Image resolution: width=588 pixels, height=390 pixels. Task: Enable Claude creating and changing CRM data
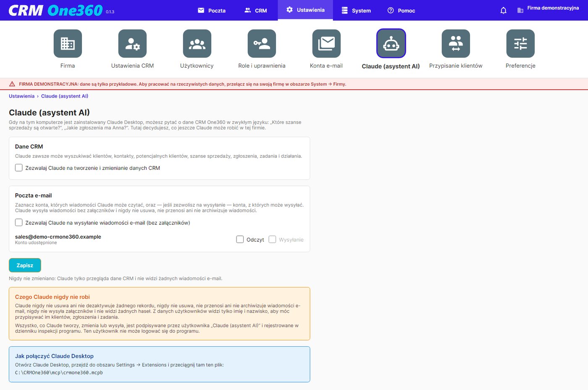(19, 168)
